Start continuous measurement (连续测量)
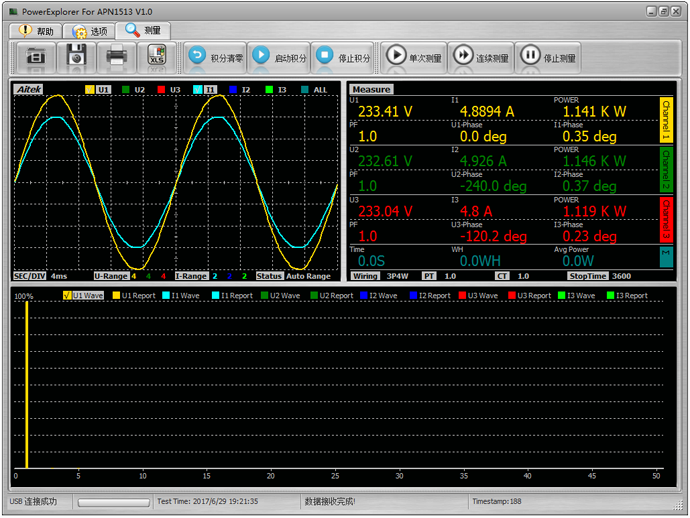The height and width of the screenshot is (518, 690). point(481,57)
